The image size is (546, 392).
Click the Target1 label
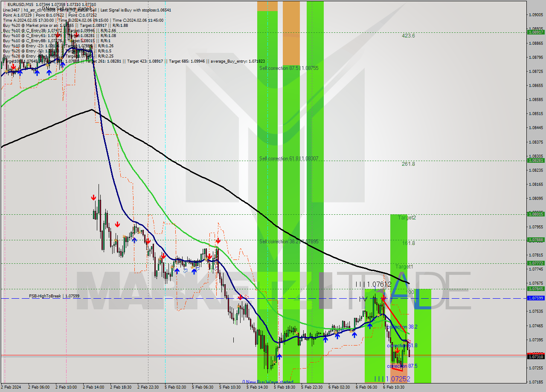tap(404, 266)
